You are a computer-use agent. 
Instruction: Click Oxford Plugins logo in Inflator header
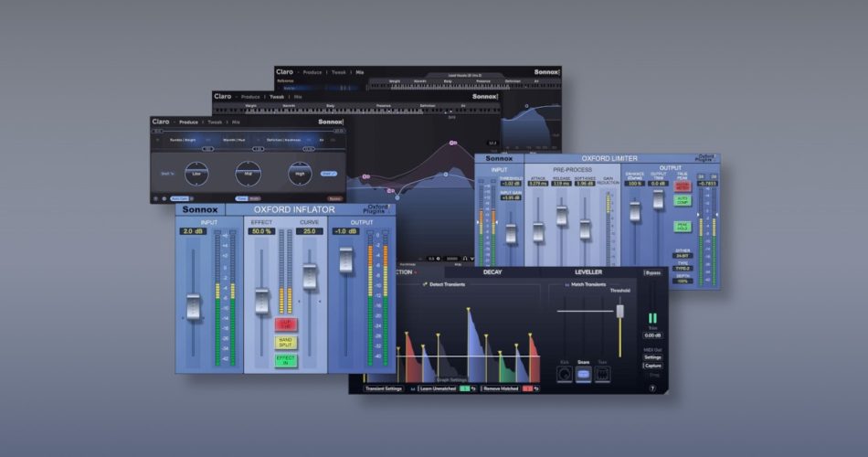(x=377, y=208)
